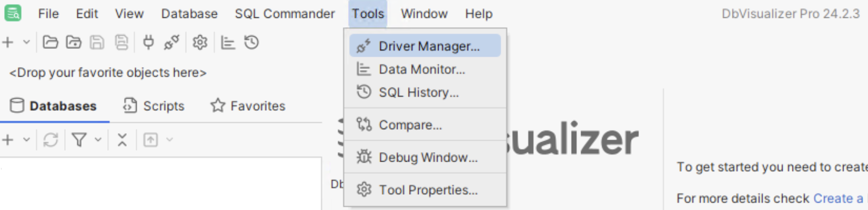Image resolution: width=868 pixels, height=210 pixels.
Task: Click the plus create-new icon in main toolbar
Action: [x=8, y=42]
